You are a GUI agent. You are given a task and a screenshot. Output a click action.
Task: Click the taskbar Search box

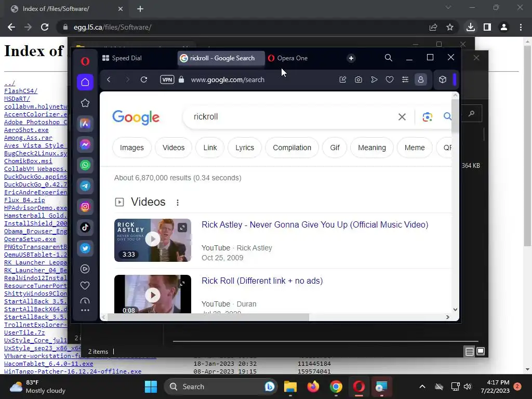click(x=220, y=387)
